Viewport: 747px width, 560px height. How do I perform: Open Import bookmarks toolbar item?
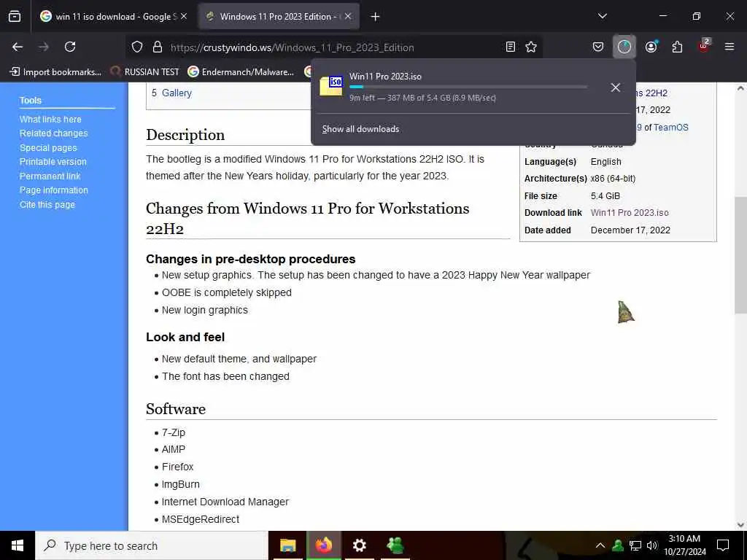coord(55,72)
